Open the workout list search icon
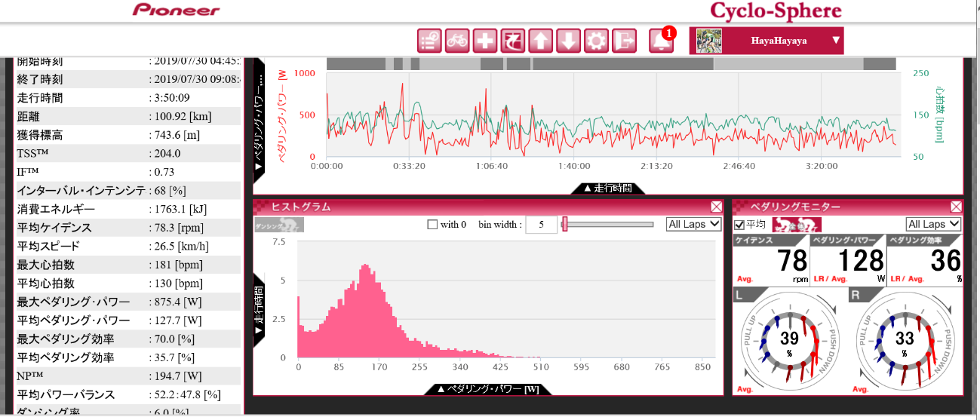 pyautogui.click(x=429, y=41)
